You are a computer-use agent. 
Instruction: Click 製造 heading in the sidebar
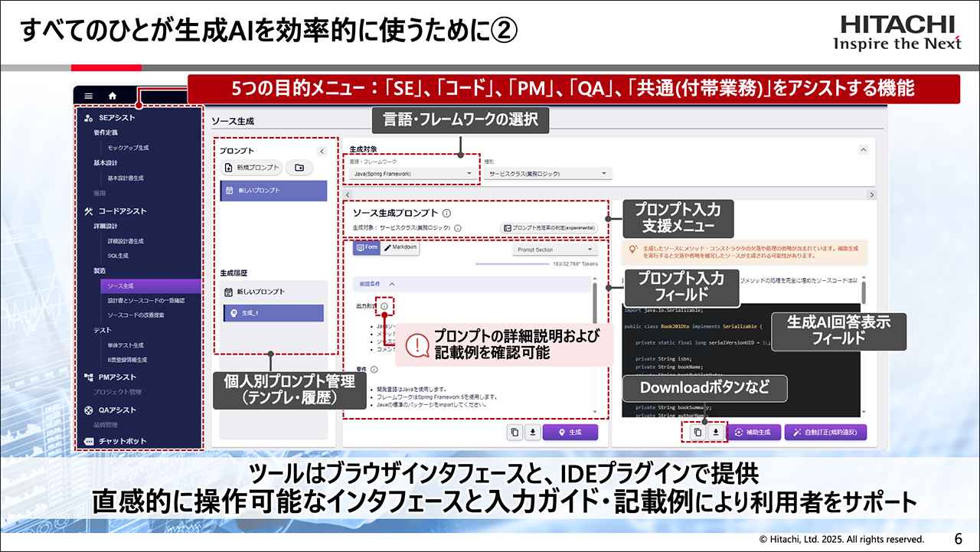pyautogui.click(x=100, y=270)
